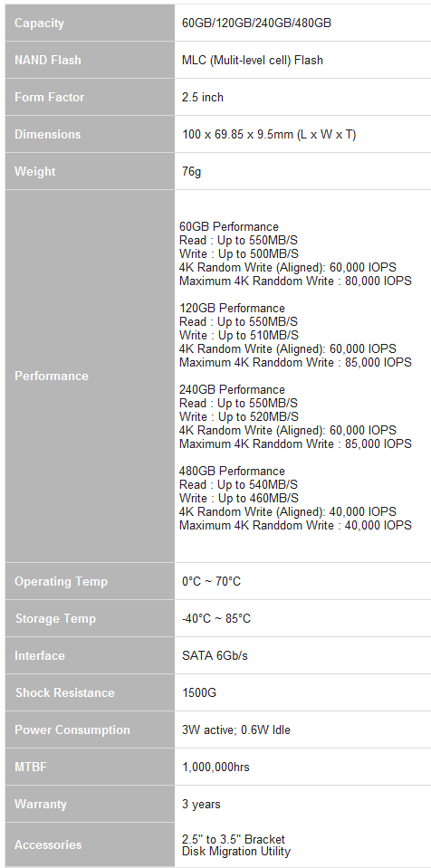
Task: Click the 76g weight value
Action: click(x=191, y=172)
